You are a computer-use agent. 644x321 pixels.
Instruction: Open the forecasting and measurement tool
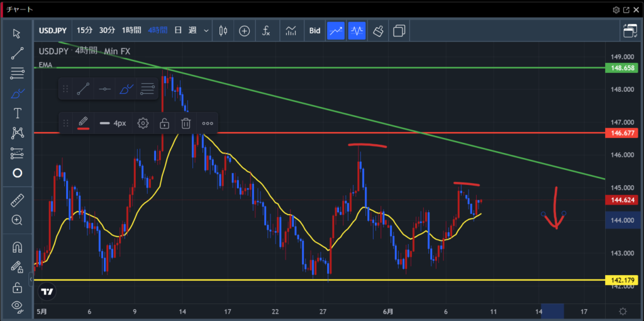tap(17, 154)
